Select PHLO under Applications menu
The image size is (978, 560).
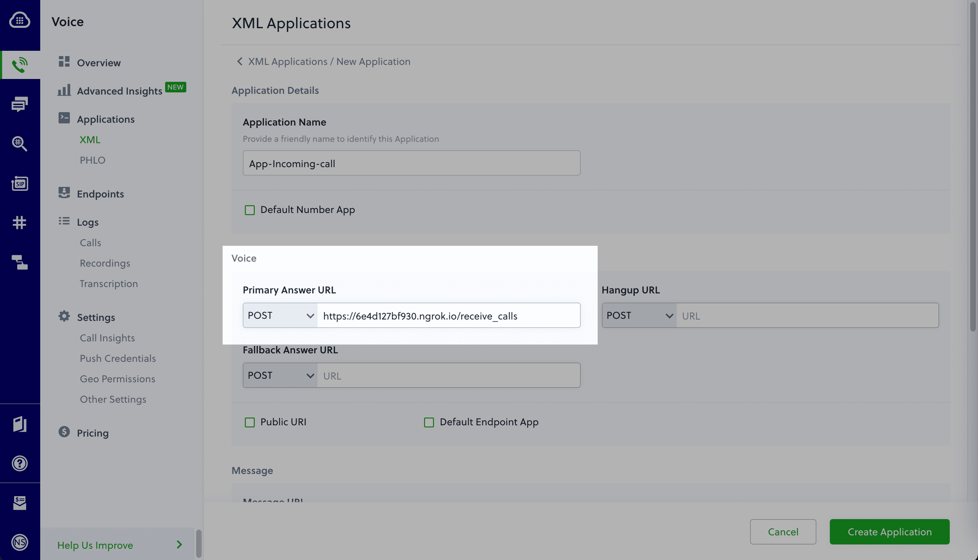(92, 160)
